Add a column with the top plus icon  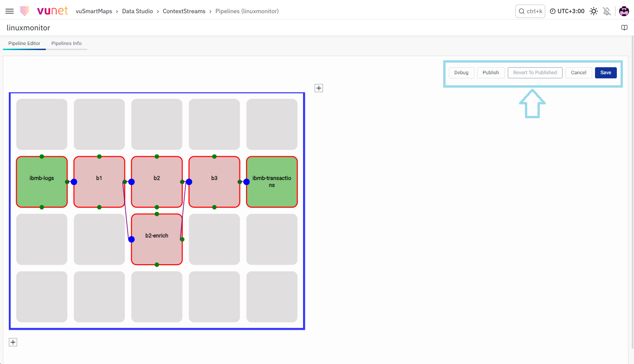pos(319,88)
